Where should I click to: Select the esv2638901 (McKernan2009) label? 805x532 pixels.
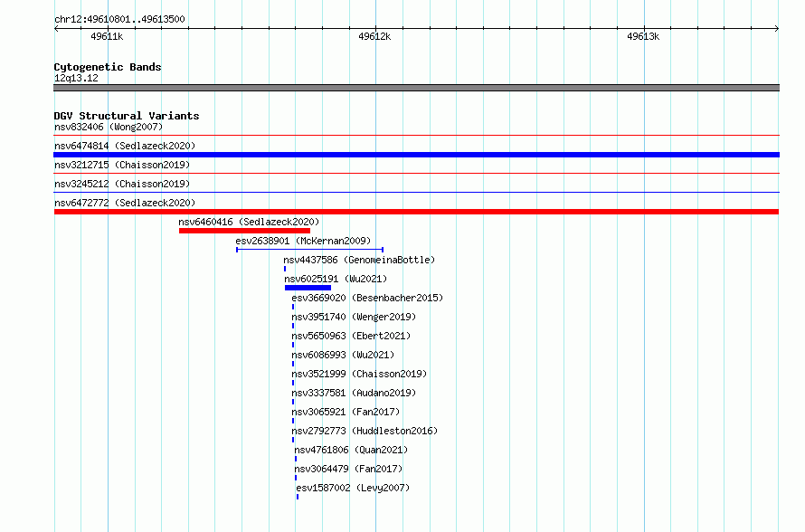[303, 241]
